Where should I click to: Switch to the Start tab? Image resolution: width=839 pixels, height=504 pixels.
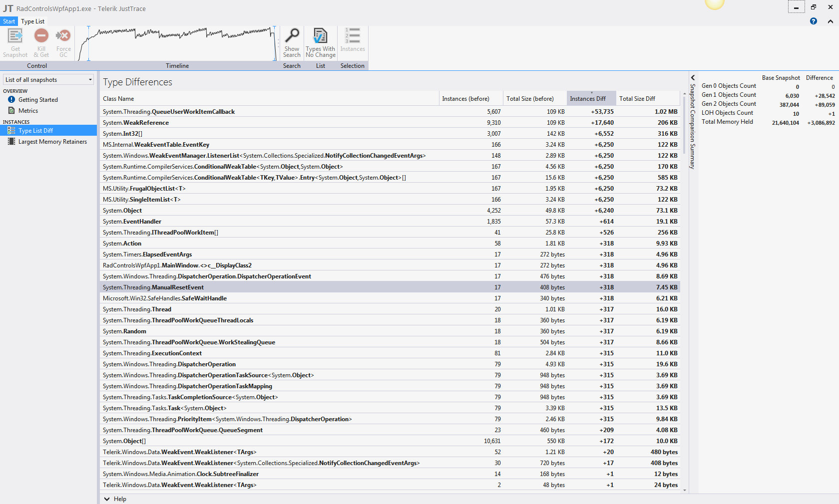9,21
